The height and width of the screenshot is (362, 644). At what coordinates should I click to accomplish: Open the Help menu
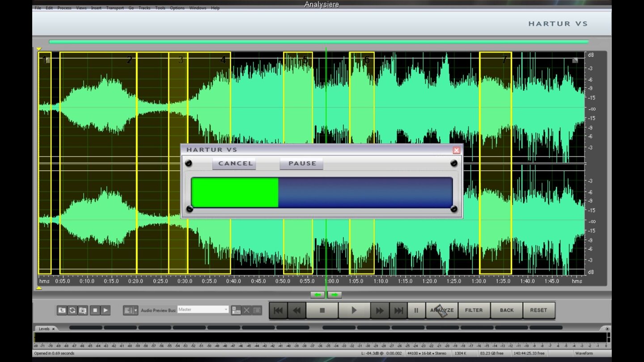215,8
